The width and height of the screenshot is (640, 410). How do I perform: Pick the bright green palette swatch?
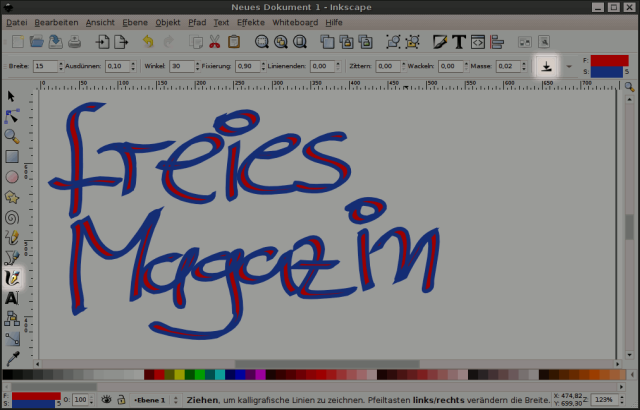(200, 374)
